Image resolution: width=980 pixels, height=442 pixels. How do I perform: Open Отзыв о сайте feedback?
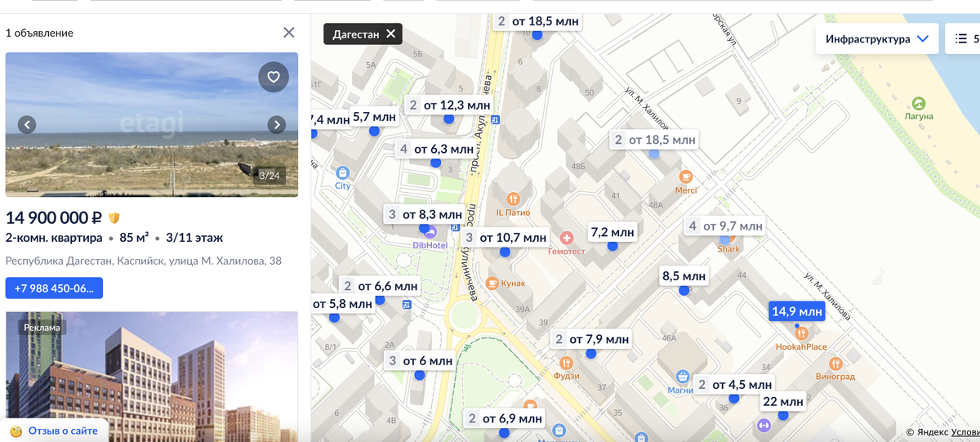[53, 431]
